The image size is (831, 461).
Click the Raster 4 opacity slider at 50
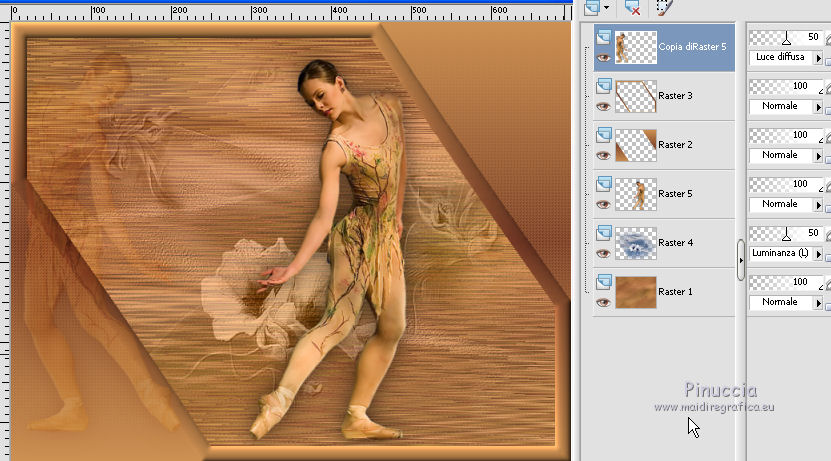[786, 234]
